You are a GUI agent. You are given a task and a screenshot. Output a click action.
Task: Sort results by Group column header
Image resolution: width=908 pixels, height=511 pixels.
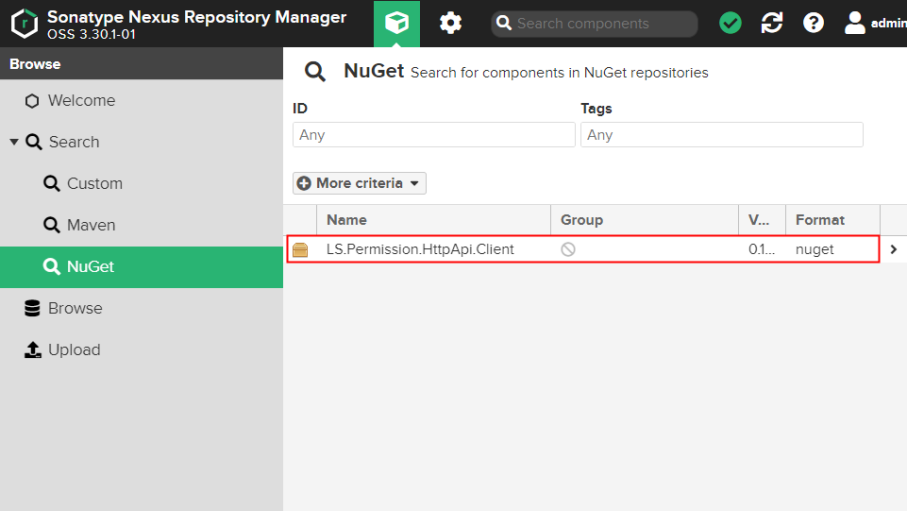pos(644,220)
